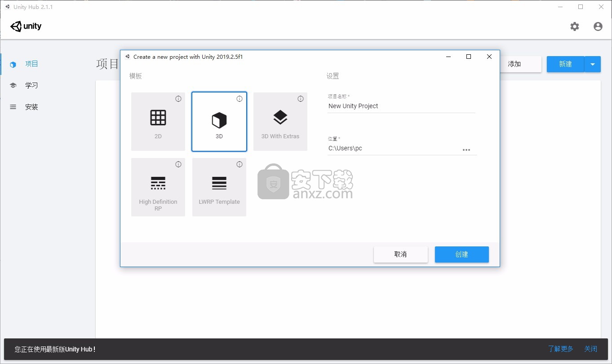Screen dimensions: 612x364
Task: Show info for LWRP Template
Action: click(239, 164)
